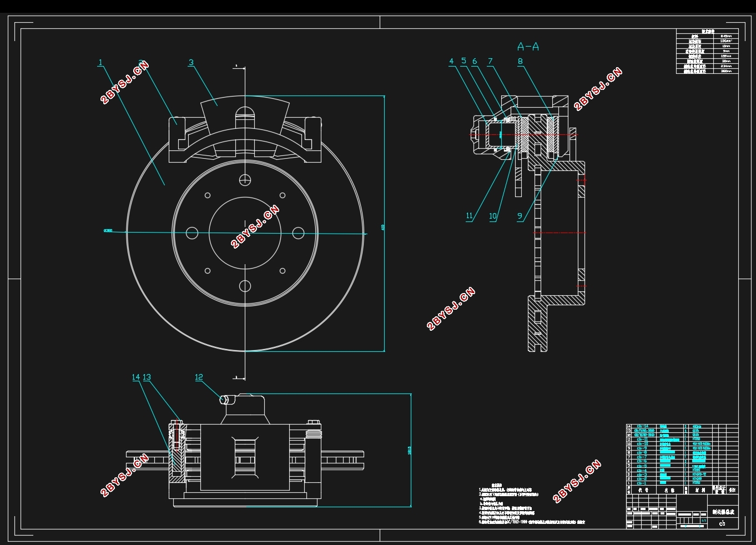Click callout number 10 below section view
This screenshot has height=545, width=756.
click(492, 216)
